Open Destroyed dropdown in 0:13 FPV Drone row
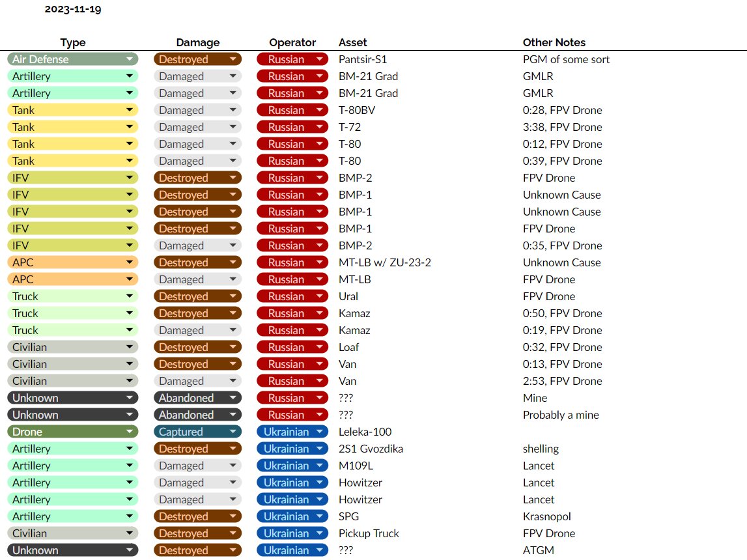 pos(197,364)
